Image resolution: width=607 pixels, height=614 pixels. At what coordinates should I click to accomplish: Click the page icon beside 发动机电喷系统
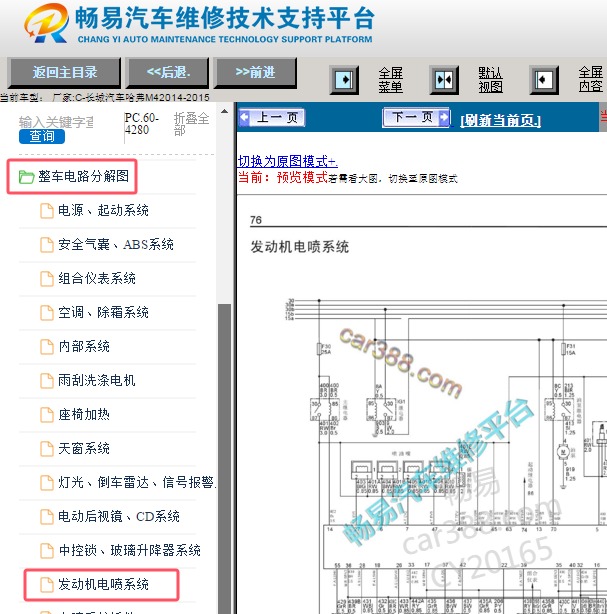(47, 585)
